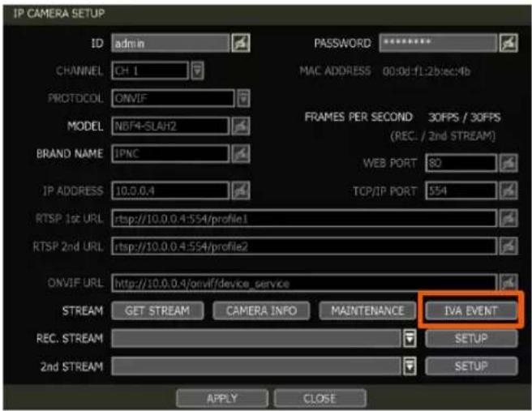Click the MAC address value text
Viewport: 532px width, 411px height.
[x=427, y=71]
